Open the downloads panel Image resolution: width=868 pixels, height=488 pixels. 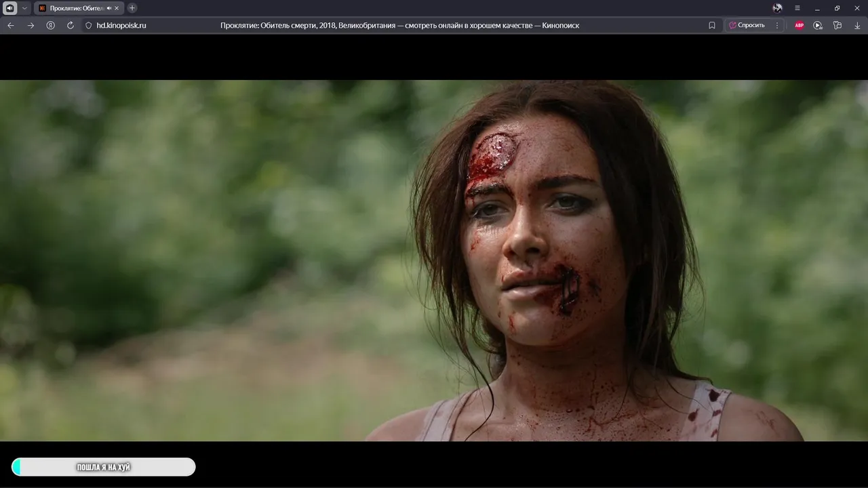857,25
